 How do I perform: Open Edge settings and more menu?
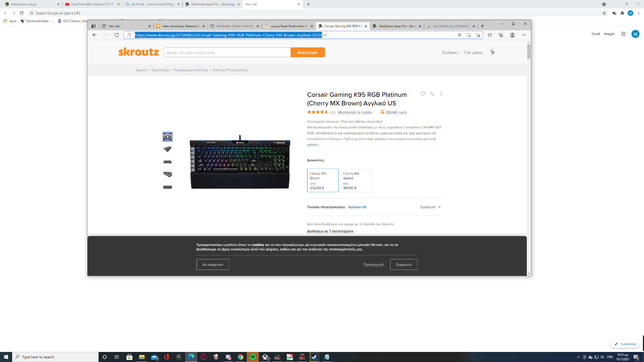[524, 35]
